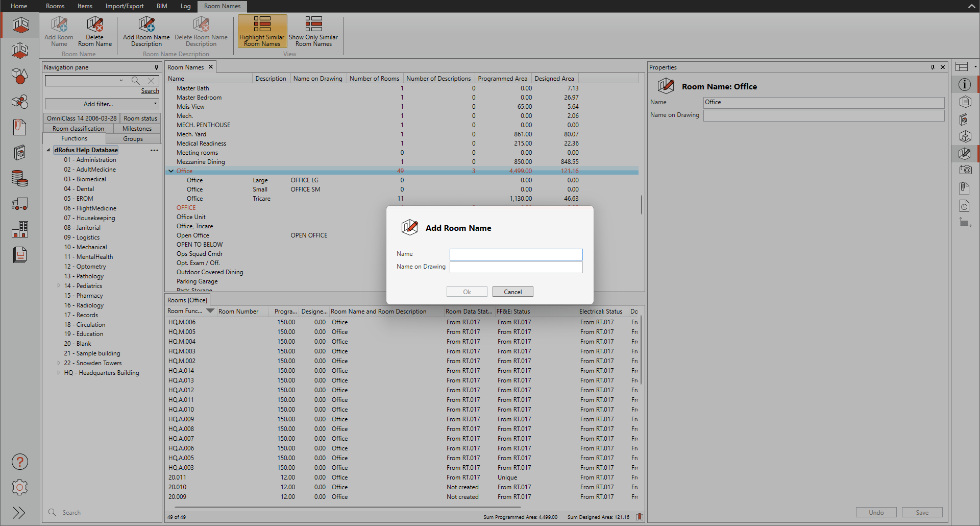
Task: Click the info icon in right sidebar
Action: [x=964, y=84]
